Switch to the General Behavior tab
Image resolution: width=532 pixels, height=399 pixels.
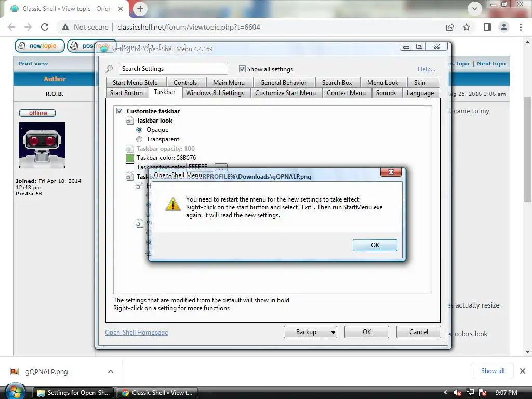click(283, 83)
